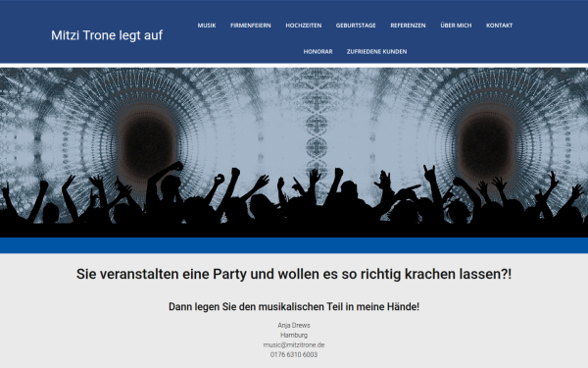Image resolution: width=588 pixels, height=368 pixels.
Task: Open the HOCHZEITEN navigation link
Action: (x=304, y=26)
